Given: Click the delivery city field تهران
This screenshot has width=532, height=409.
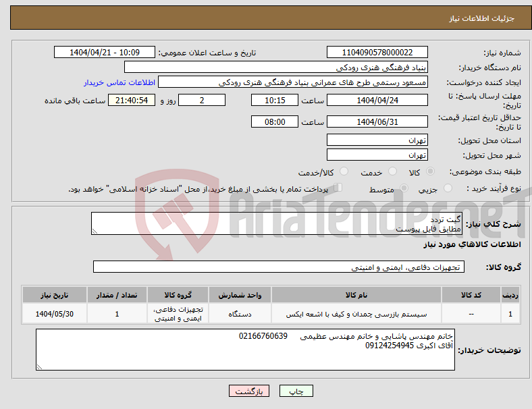Looking at the screenshot, I should point(377,155).
